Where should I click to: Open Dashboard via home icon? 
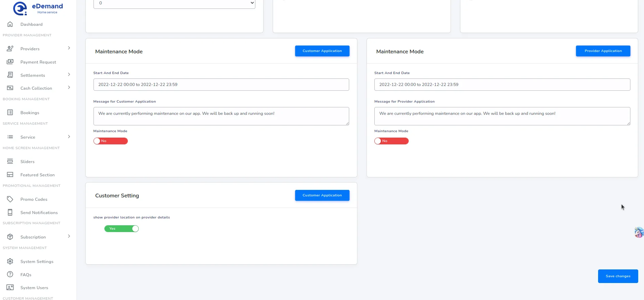tap(10, 24)
